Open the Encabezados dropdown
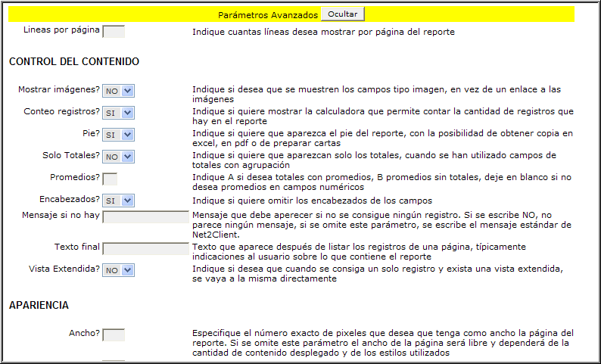The height and width of the screenshot is (364, 601). 118,201
